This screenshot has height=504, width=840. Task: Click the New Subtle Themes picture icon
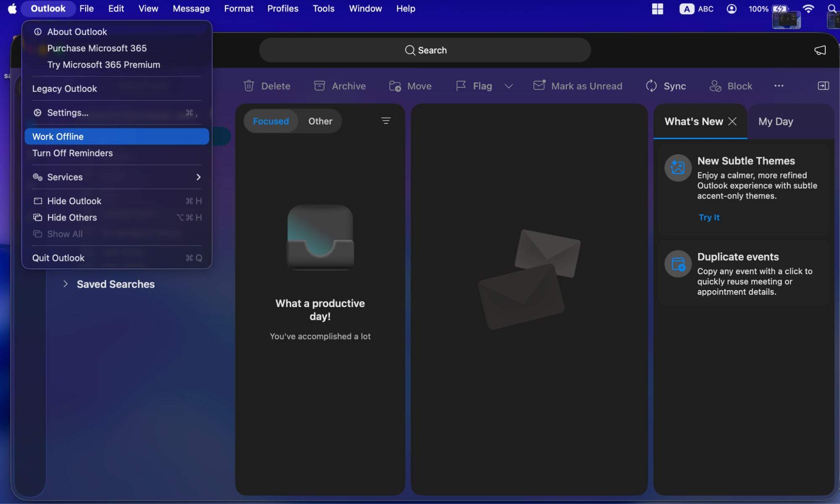pyautogui.click(x=678, y=168)
